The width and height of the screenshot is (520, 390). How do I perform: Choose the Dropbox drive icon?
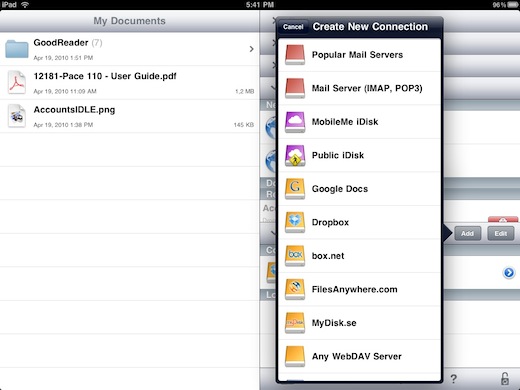pyautogui.click(x=295, y=222)
